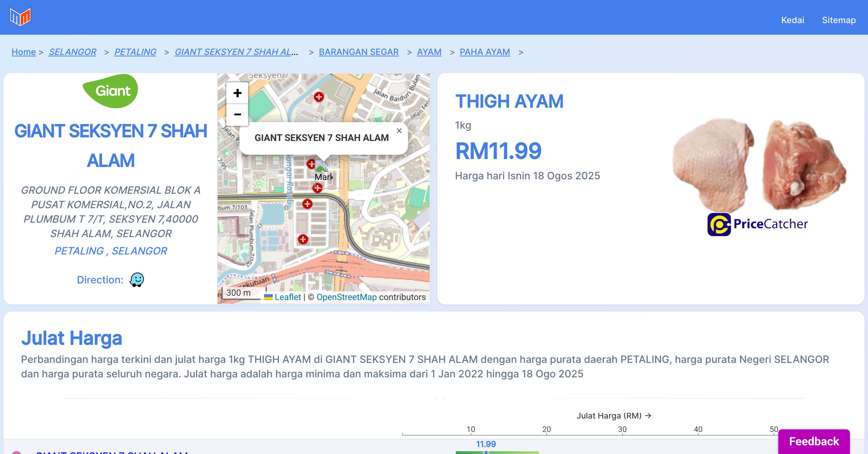Click the green Giant store logo
The width and height of the screenshot is (868, 454).
pyautogui.click(x=111, y=91)
